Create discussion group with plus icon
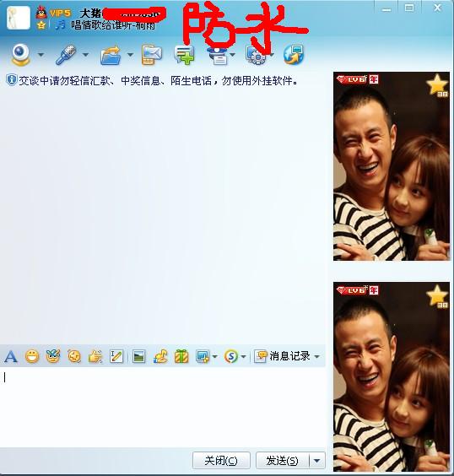 tap(184, 55)
